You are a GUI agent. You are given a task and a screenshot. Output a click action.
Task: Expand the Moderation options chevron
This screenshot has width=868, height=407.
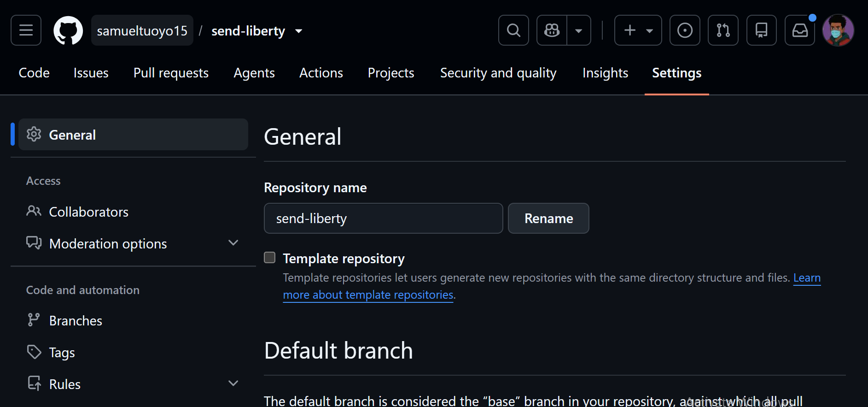coord(233,243)
